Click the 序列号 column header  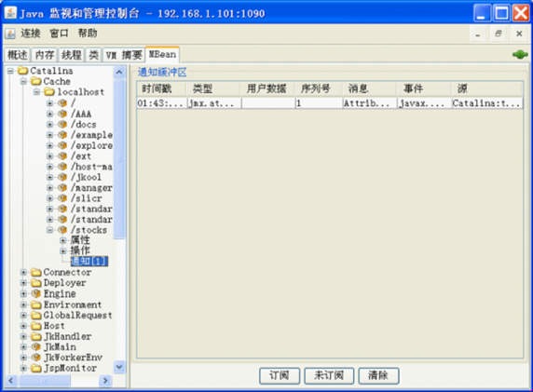pos(318,89)
